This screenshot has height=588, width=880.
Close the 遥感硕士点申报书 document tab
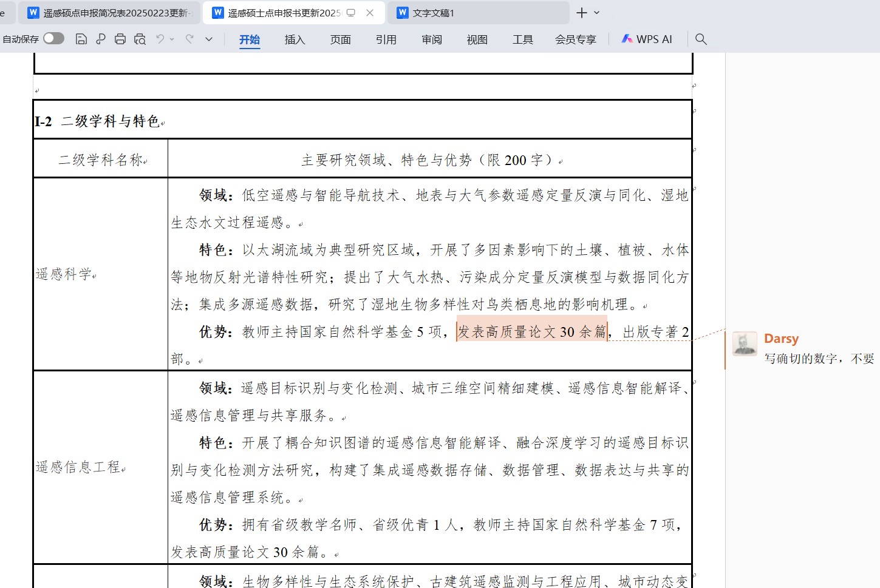370,13
